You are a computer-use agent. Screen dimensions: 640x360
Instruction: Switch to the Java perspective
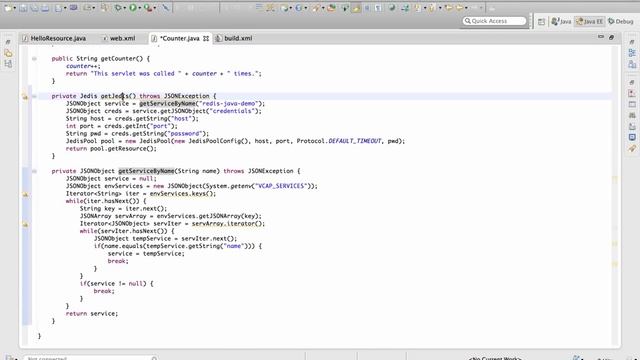(x=561, y=21)
